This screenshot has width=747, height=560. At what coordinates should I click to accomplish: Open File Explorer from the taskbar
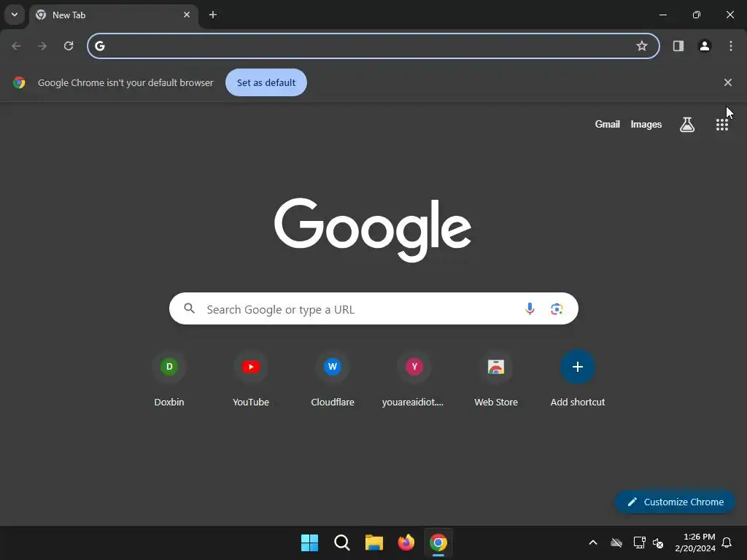pyautogui.click(x=374, y=542)
